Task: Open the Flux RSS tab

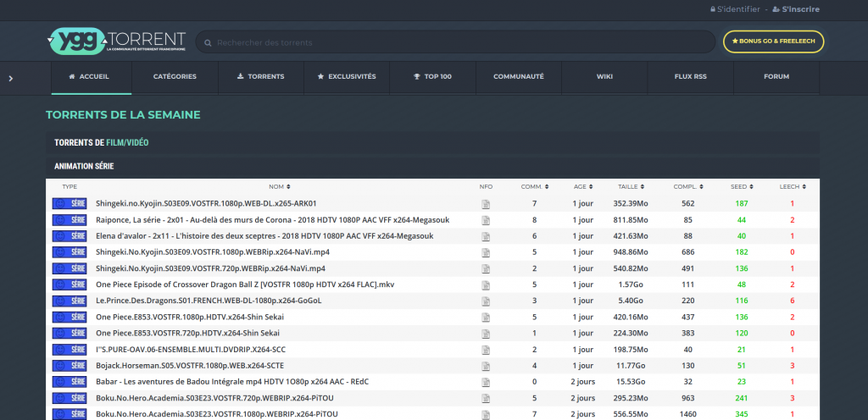Action: (688, 76)
